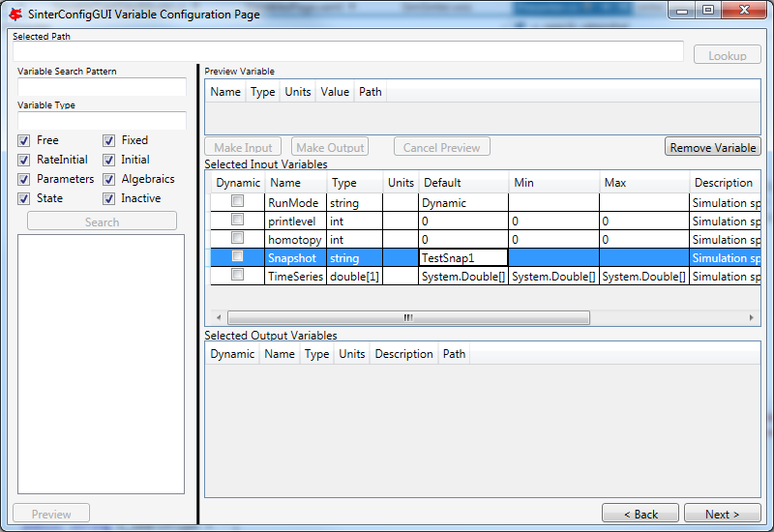This screenshot has width=774, height=532.
Task: Click TimeSeries Max System.Double[] cell
Action: coord(644,276)
